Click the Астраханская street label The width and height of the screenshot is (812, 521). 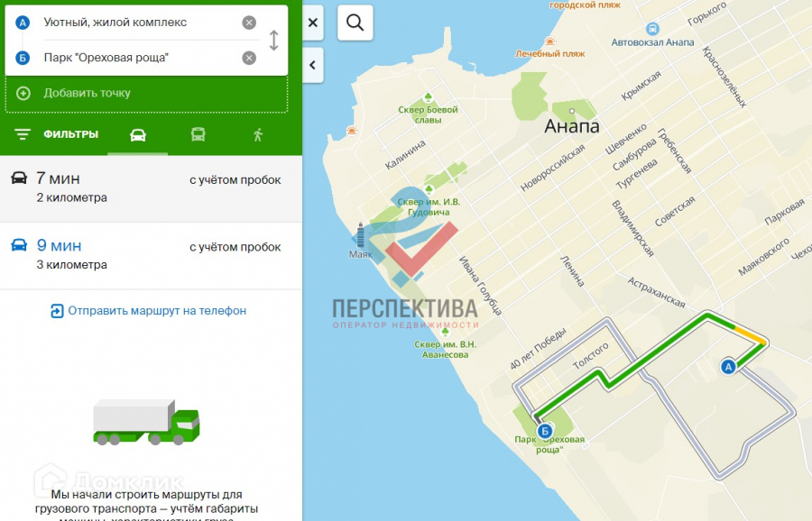(656, 292)
